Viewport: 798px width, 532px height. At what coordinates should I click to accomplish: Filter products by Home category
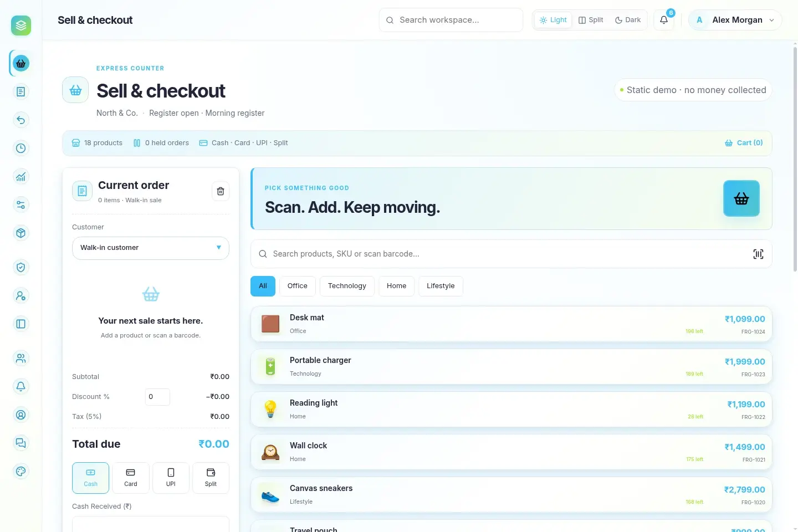tap(397, 286)
